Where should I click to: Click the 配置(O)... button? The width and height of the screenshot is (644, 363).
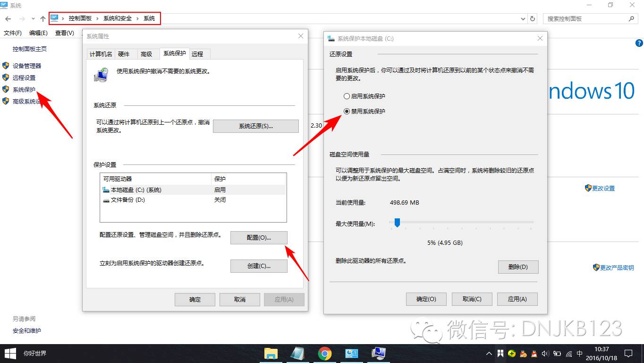[x=259, y=238]
